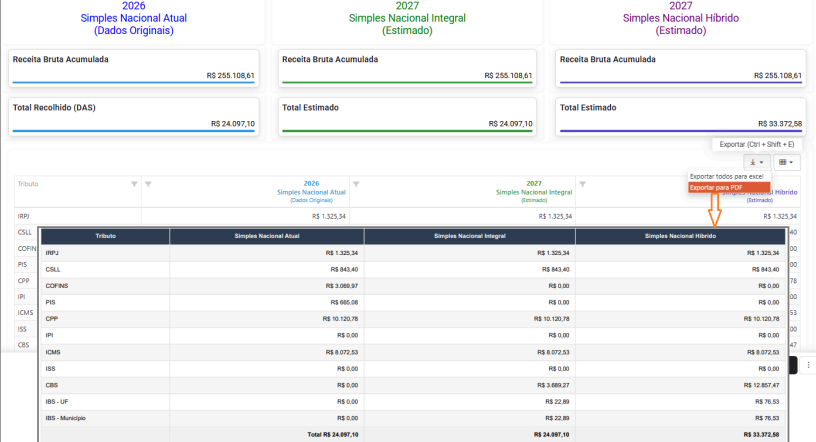Screen dimensions: 816x442
Task: Click R$ 22,89 value in IBS - Município row
Action: (557, 418)
